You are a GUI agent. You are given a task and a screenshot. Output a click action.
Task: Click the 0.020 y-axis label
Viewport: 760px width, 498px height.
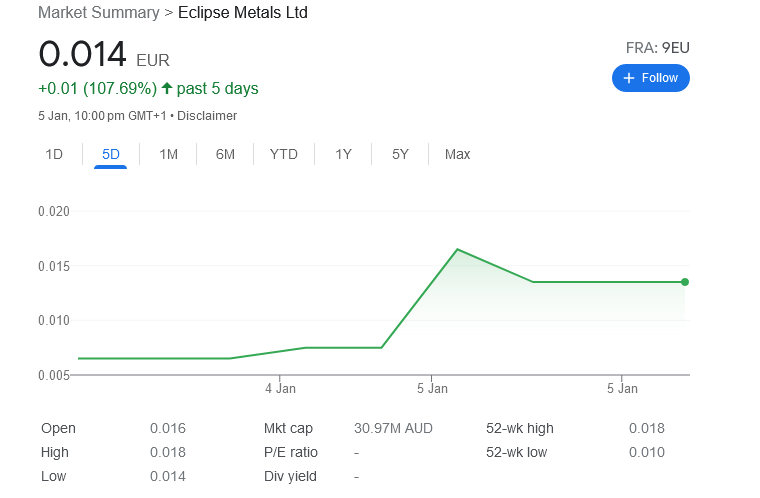(54, 211)
